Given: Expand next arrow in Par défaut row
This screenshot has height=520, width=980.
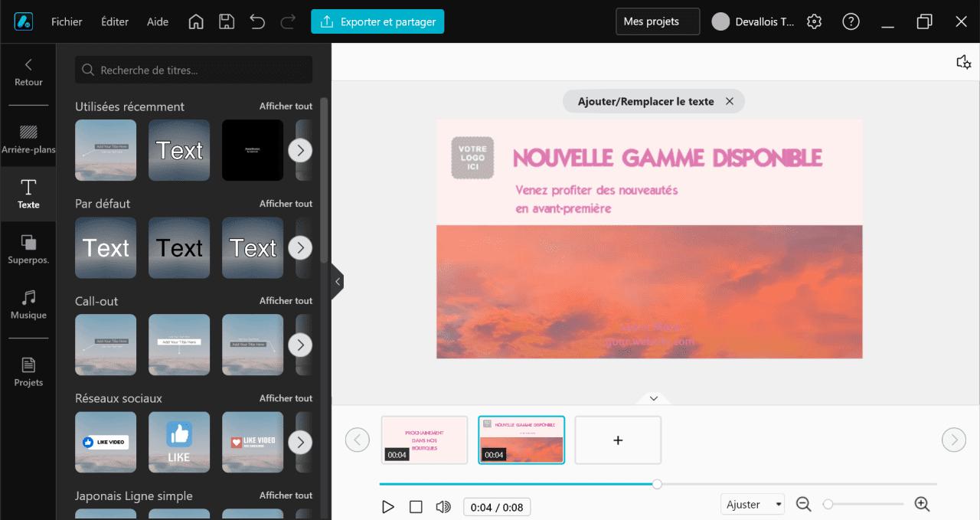Looking at the screenshot, I should [300, 247].
